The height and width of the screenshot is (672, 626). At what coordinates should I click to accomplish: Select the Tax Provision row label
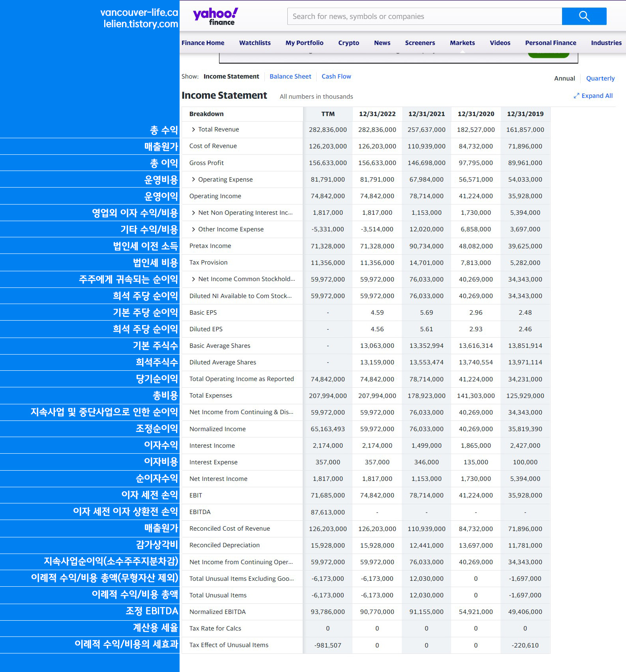coord(208,263)
